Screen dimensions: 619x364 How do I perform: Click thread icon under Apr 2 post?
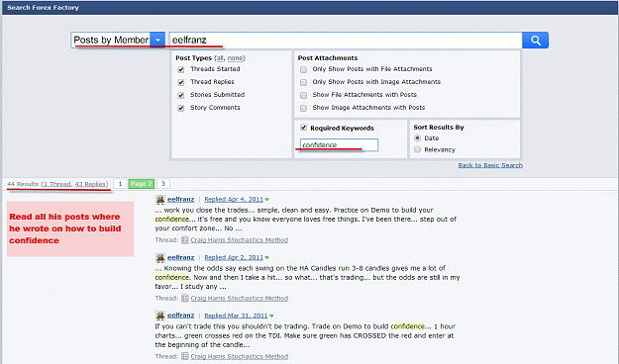click(185, 298)
